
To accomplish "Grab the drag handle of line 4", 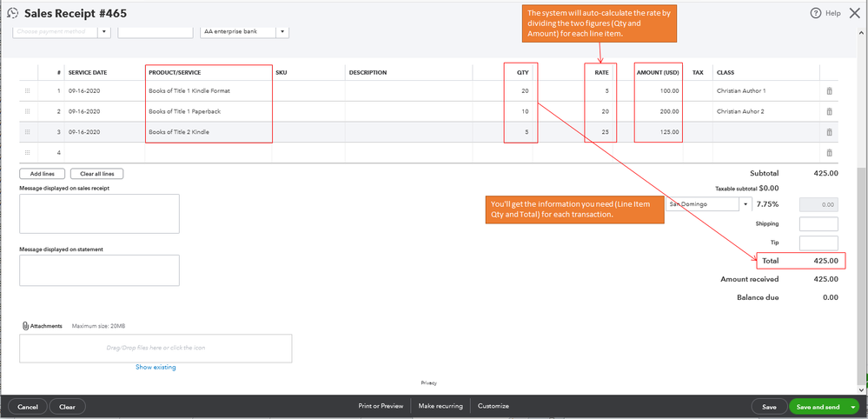I will point(28,153).
